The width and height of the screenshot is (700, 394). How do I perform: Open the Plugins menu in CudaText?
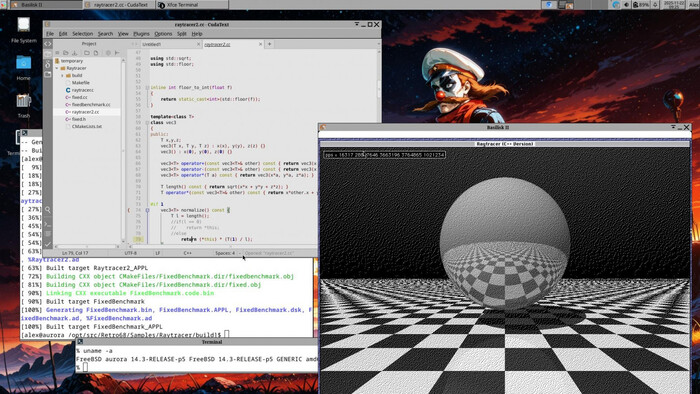click(141, 34)
